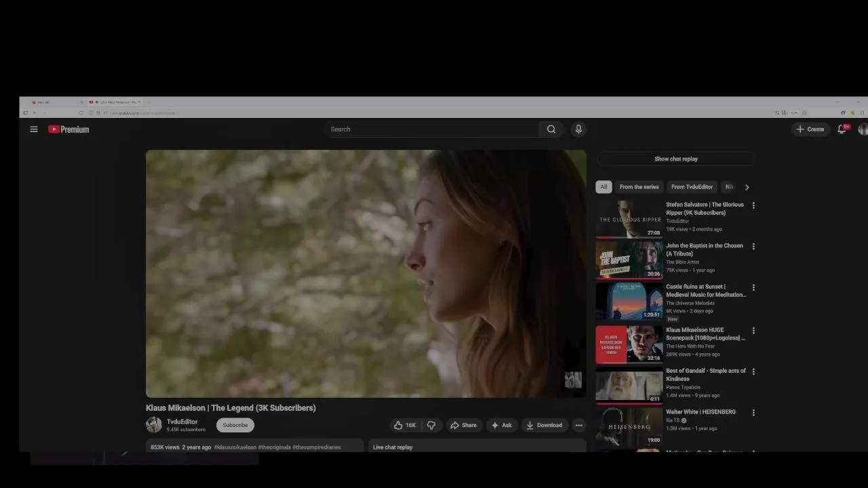The image size is (868, 488).
Task: Dislike this video
Action: (x=431, y=426)
